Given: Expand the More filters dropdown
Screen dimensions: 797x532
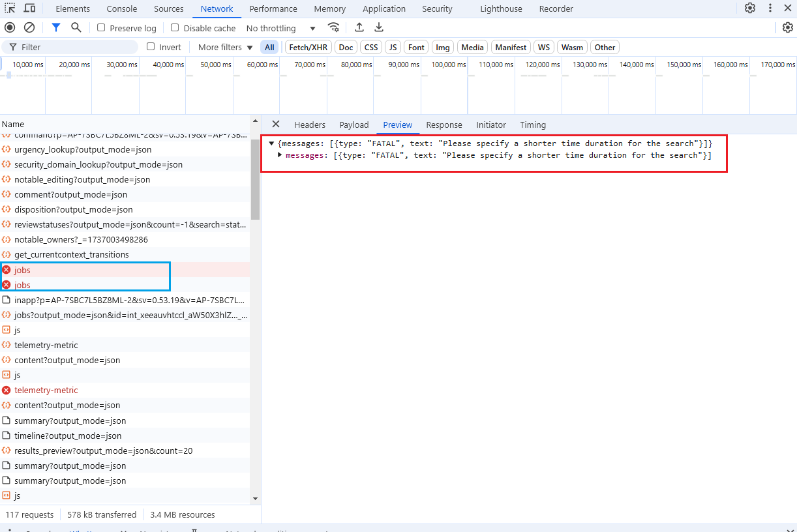Looking at the screenshot, I should pos(225,47).
